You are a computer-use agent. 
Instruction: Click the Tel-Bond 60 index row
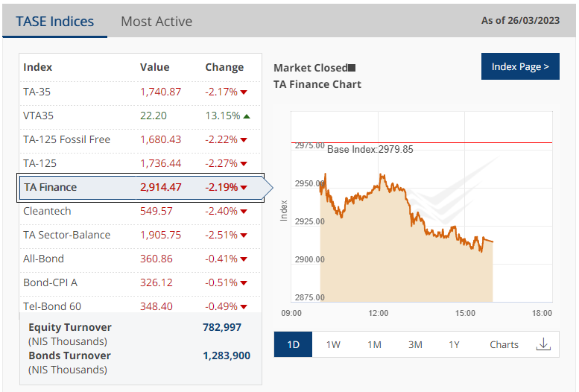click(52, 306)
